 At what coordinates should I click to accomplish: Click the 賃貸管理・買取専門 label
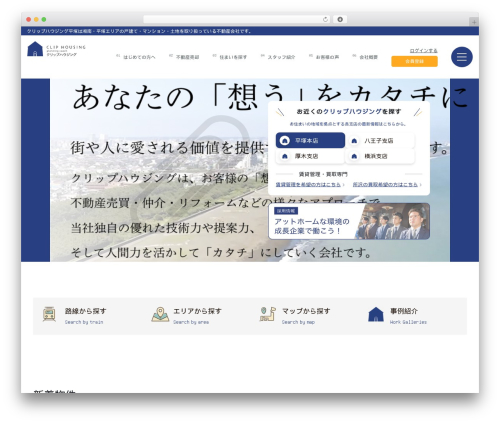[x=323, y=174]
